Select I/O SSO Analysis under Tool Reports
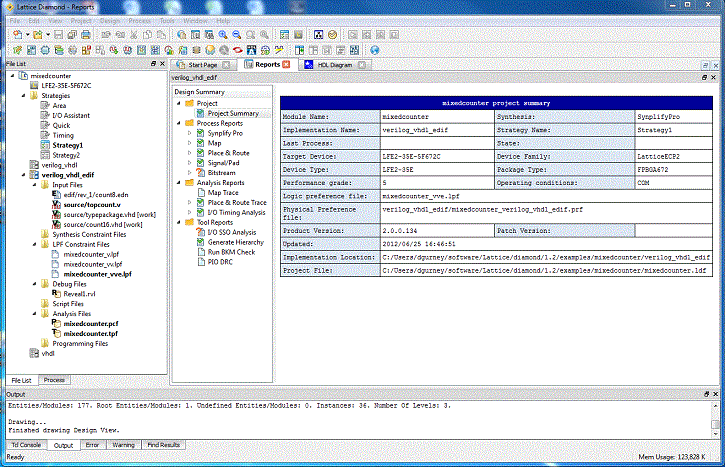Screen dimensions: 725x467 coord(233,232)
